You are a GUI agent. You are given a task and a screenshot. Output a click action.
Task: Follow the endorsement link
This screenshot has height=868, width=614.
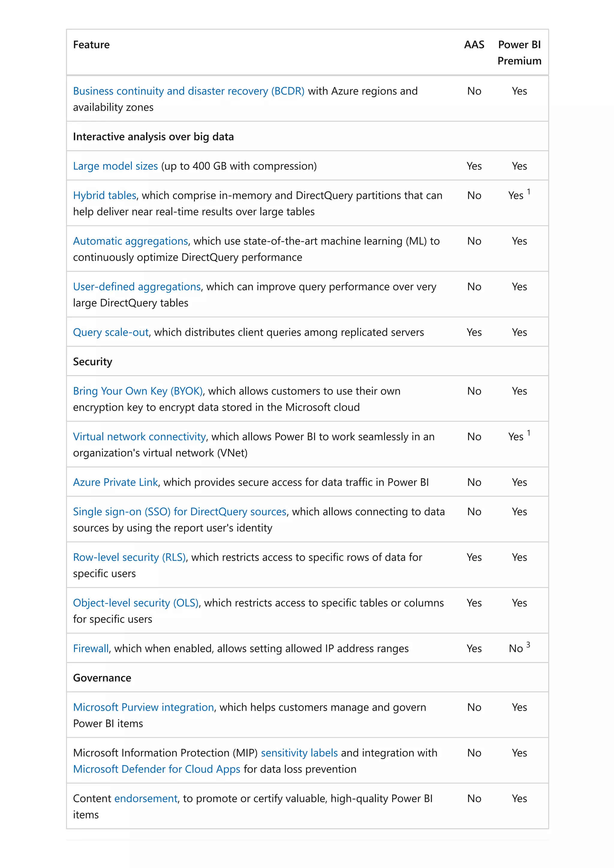(146, 799)
